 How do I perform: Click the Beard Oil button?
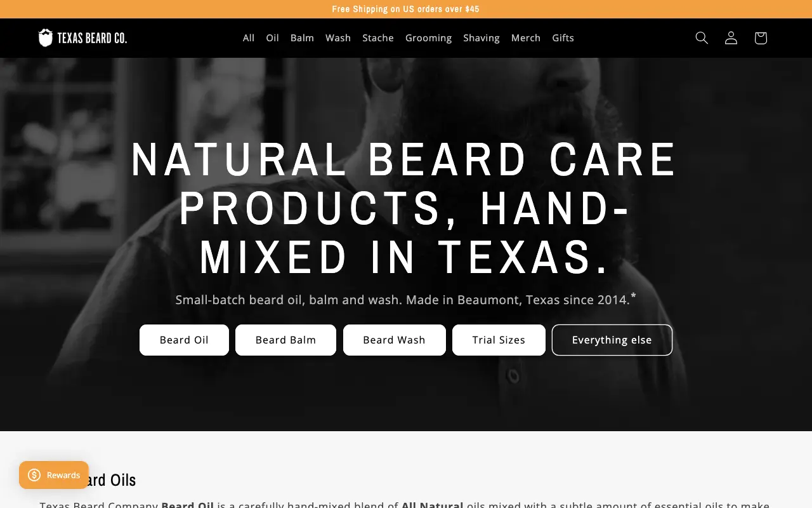[184, 340]
